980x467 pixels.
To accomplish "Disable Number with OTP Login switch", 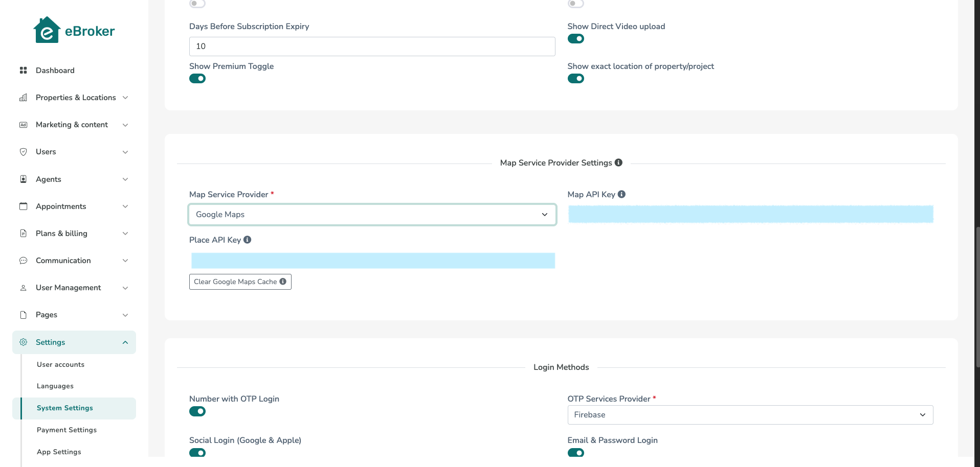I will (x=197, y=411).
